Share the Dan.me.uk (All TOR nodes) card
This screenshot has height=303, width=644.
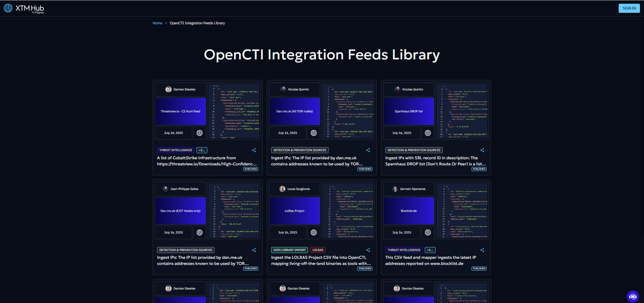[x=368, y=150]
